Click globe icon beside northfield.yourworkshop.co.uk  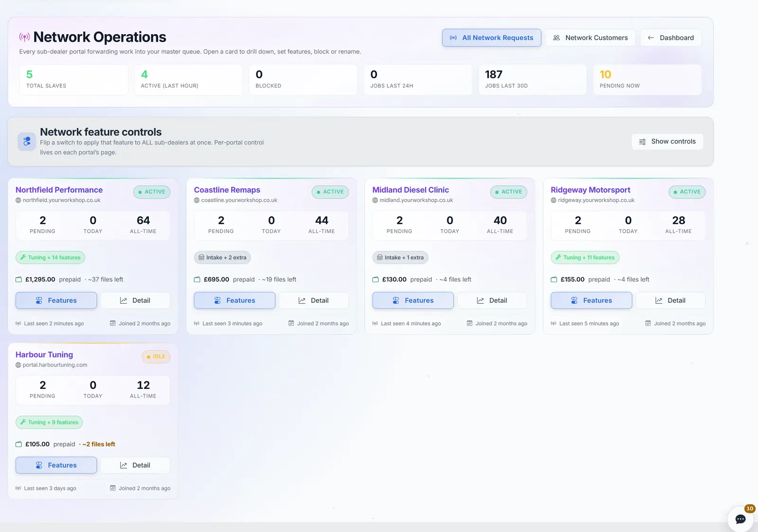18,200
